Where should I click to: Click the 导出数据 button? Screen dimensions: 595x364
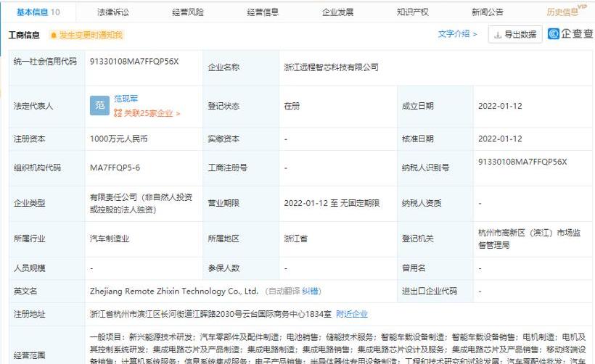[515, 35]
